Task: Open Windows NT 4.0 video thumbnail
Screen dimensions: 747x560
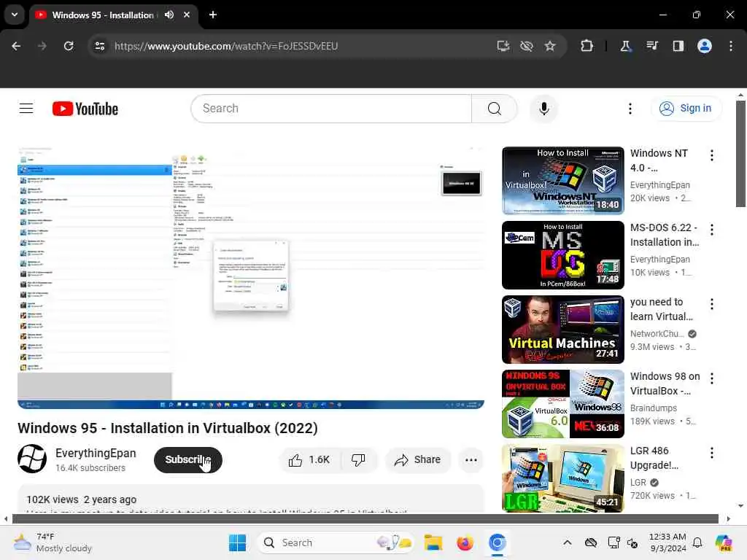Action: click(562, 181)
